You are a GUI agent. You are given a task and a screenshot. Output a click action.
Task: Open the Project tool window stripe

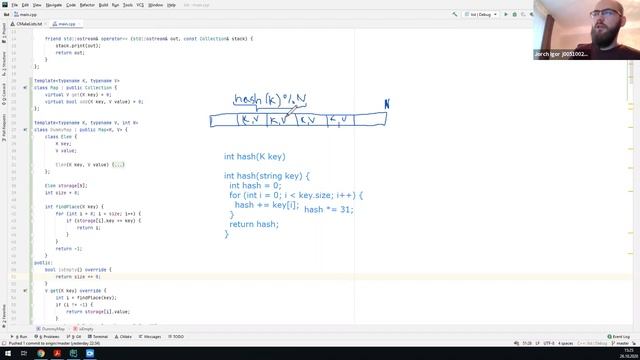coord(4,33)
